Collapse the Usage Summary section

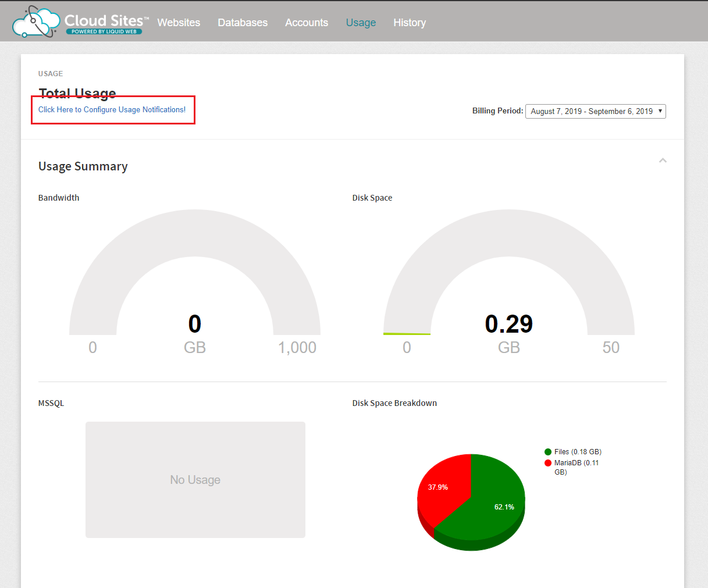pos(663,161)
